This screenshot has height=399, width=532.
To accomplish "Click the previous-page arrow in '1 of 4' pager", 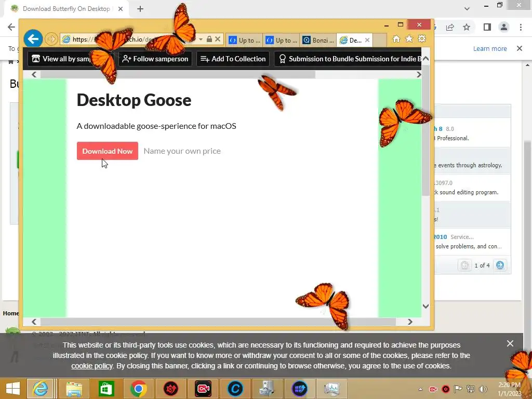I will click(x=464, y=265).
